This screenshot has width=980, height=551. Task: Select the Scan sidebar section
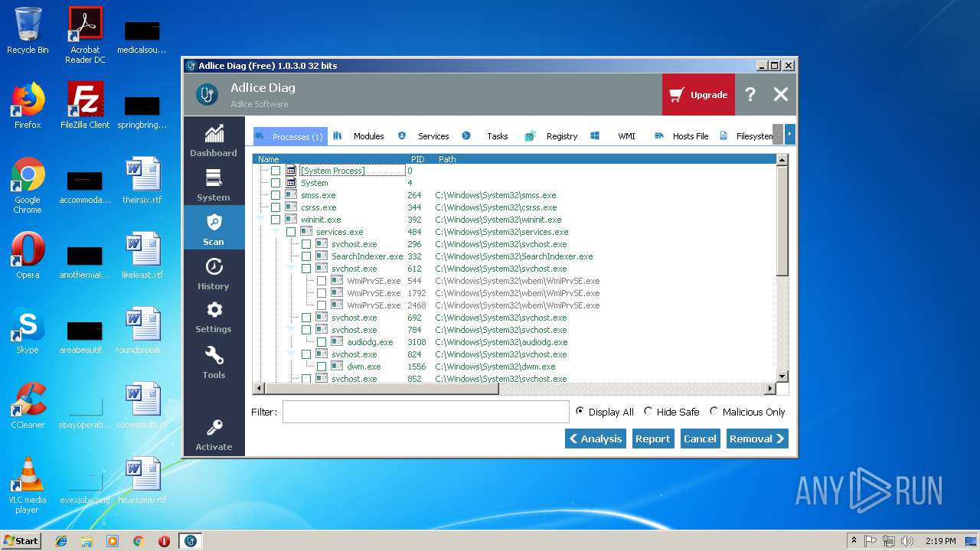point(214,229)
